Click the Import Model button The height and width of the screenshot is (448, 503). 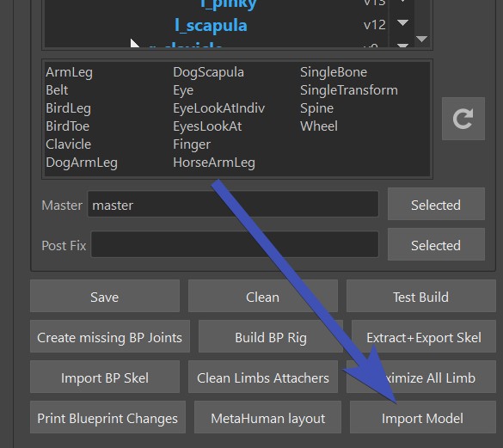[x=422, y=417]
